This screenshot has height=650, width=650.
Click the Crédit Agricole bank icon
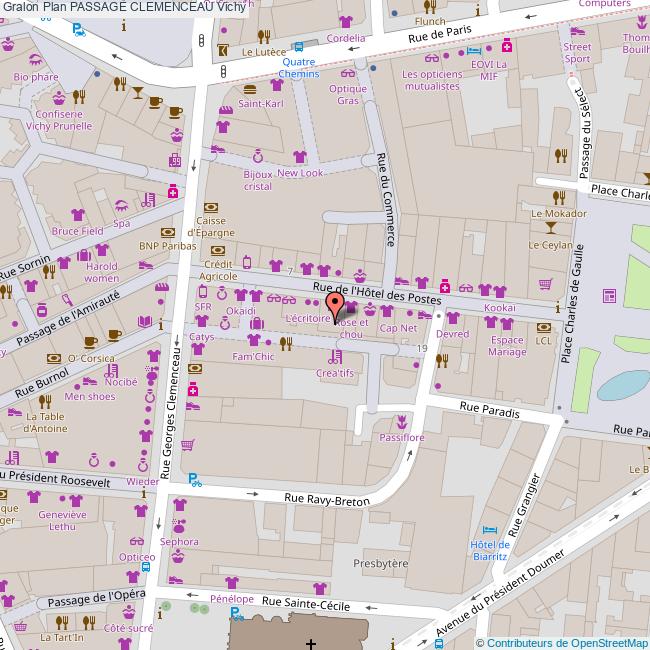pyautogui.click(x=217, y=250)
